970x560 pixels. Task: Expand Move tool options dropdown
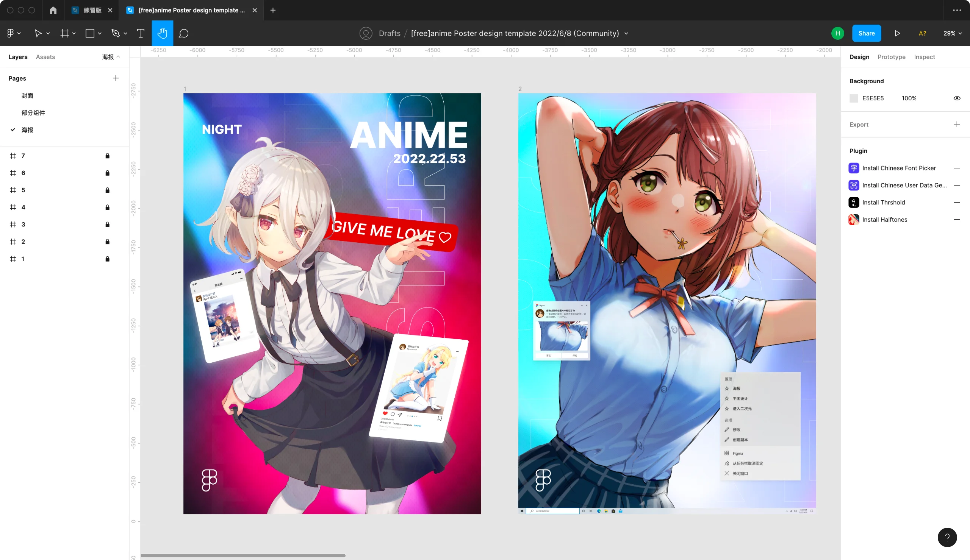click(x=48, y=33)
